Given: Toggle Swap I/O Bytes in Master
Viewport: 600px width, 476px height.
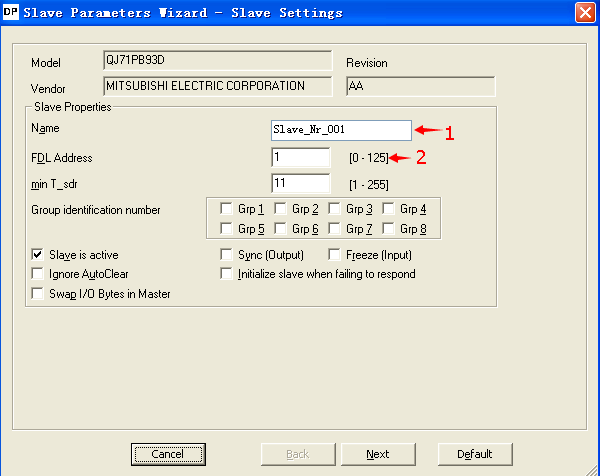Looking at the screenshot, I should pos(39,294).
